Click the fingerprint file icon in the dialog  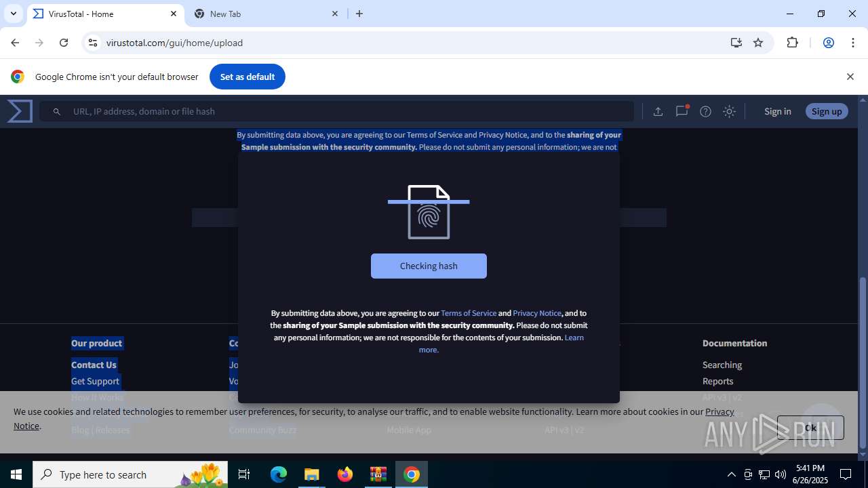click(429, 212)
